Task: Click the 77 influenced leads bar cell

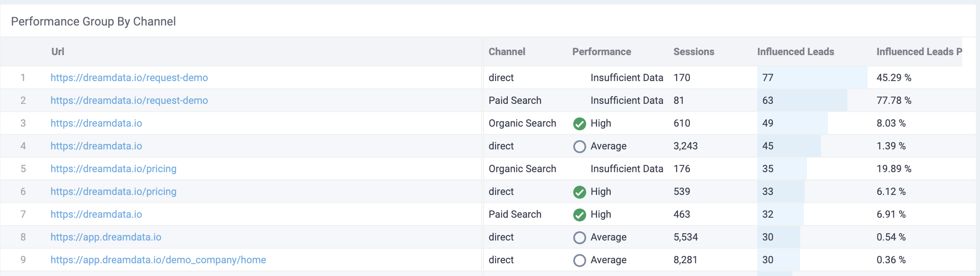Action: (812, 77)
